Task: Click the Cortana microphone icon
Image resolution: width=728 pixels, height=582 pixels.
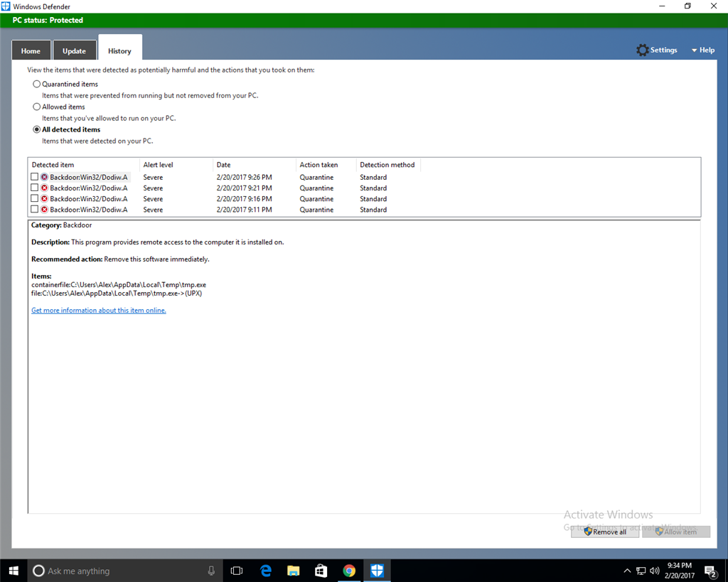Action: click(x=211, y=571)
